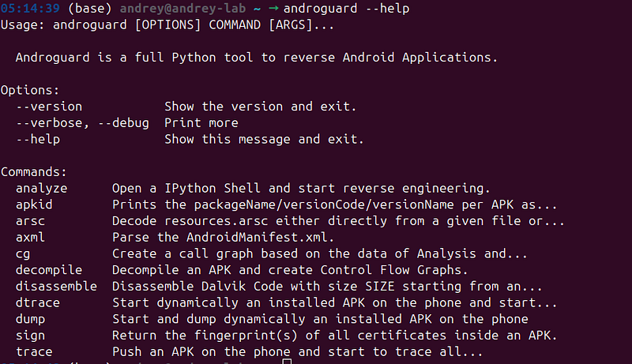Click the 'analyze' command name
The image size is (632, 364).
pos(42,189)
